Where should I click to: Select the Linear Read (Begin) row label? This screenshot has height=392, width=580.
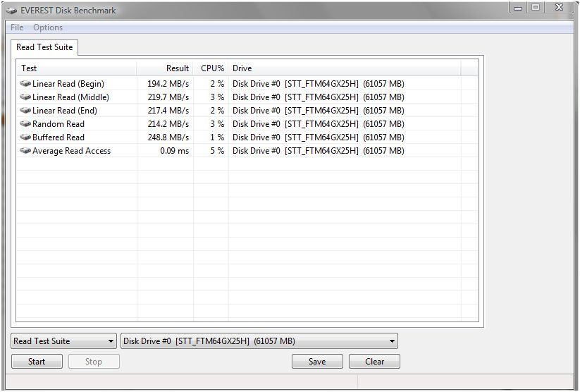pyautogui.click(x=68, y=84)
